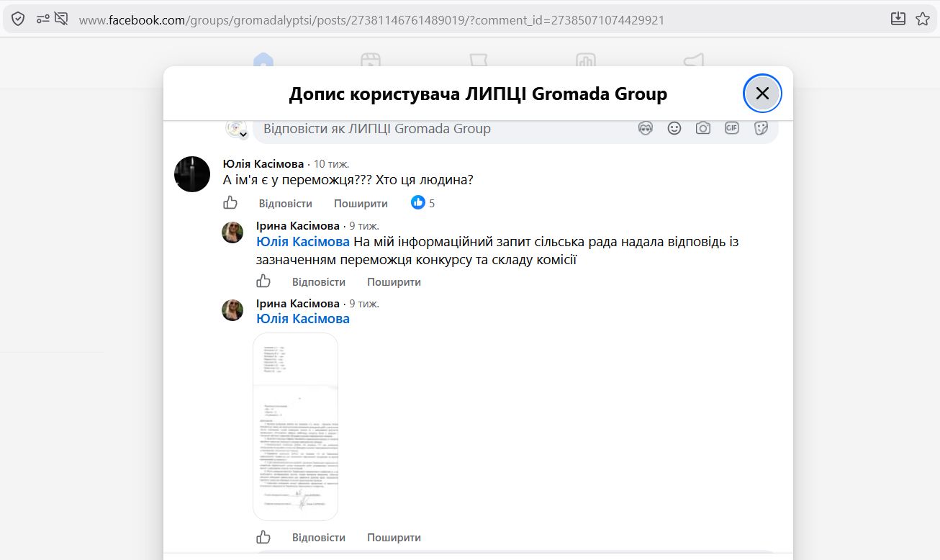Open Юлія Касімова author name link
This screenshot has height=560, width=940.
coord(263,163)
